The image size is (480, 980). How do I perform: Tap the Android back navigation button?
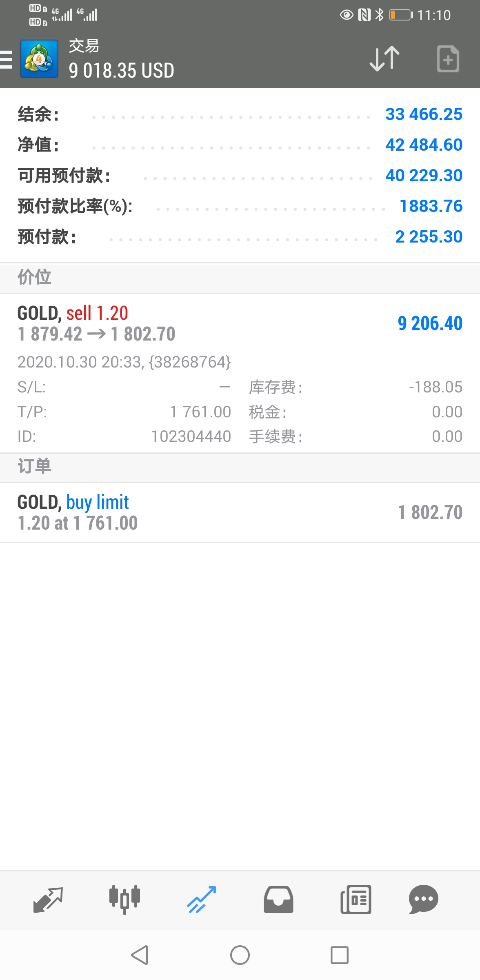pos(140,955)
